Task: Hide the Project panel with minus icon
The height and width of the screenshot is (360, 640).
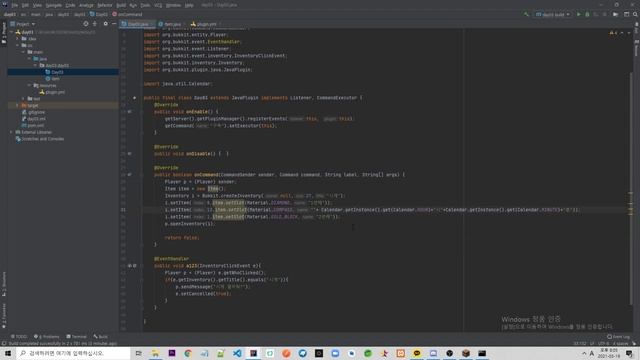Action: 114,24
